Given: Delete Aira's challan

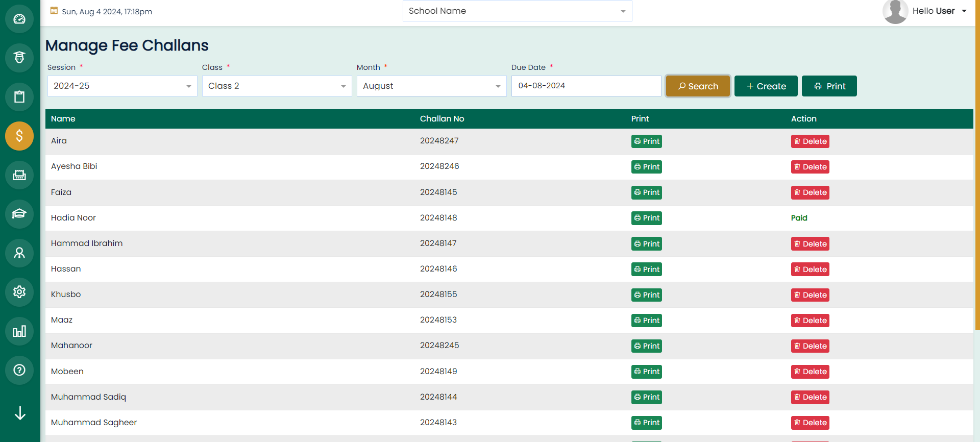Looking at the screenshot, I should coord(810,141).
